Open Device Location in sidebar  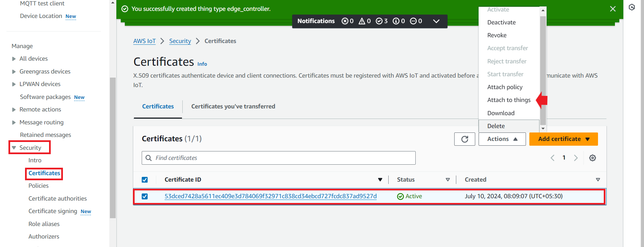(x=41, y=16)
